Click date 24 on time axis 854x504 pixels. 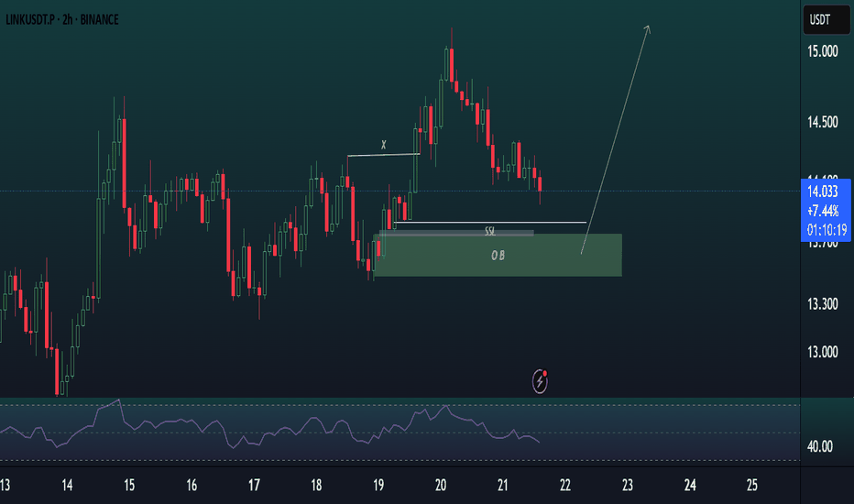coord(690,485)
